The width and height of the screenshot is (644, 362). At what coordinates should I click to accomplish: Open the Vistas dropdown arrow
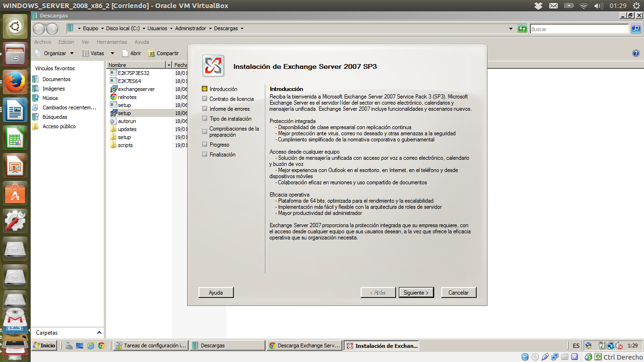(x=112, y=53)
